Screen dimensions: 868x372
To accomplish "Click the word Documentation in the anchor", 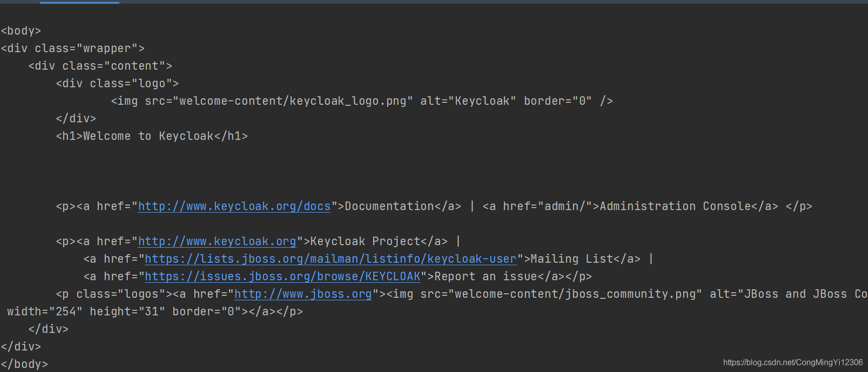I will click(389, 206).
